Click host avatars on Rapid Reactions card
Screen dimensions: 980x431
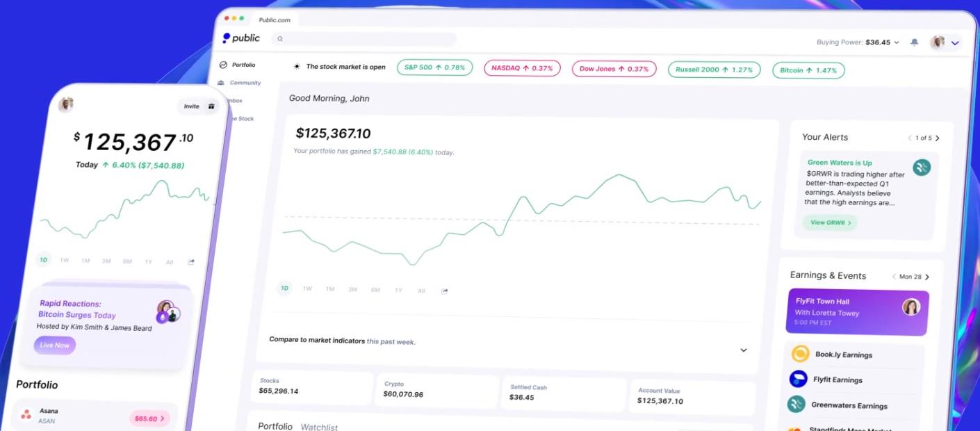coord(169,311)
